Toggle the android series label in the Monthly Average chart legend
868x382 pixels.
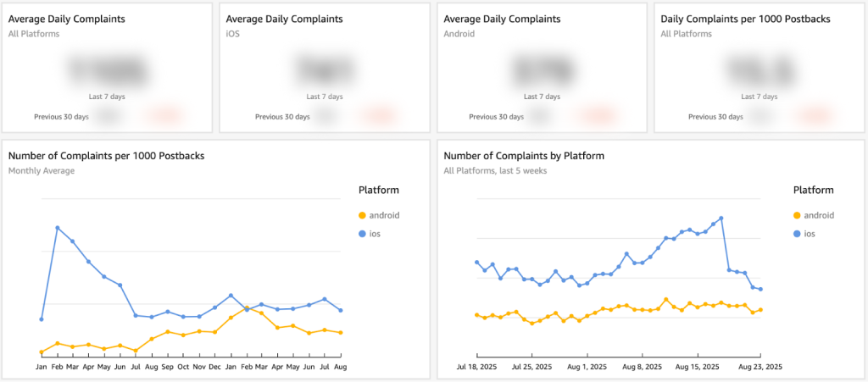(385, 215)
